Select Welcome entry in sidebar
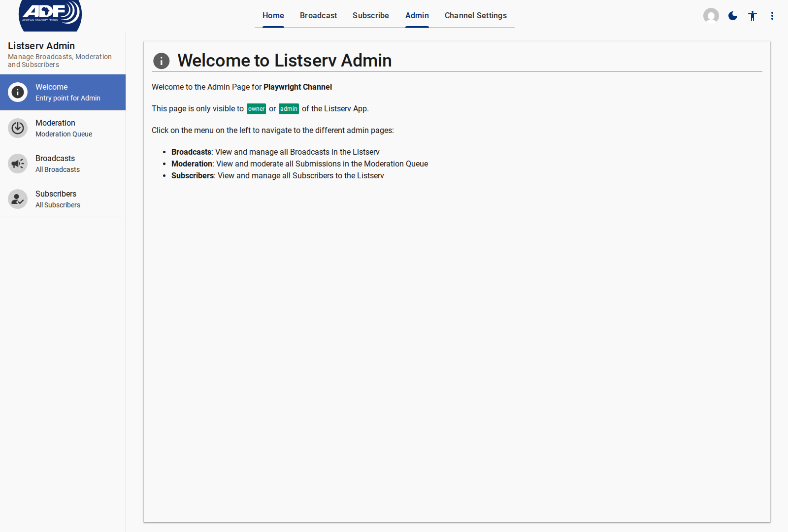The height and width of the screenshot is (532, 788). point(63,92)
